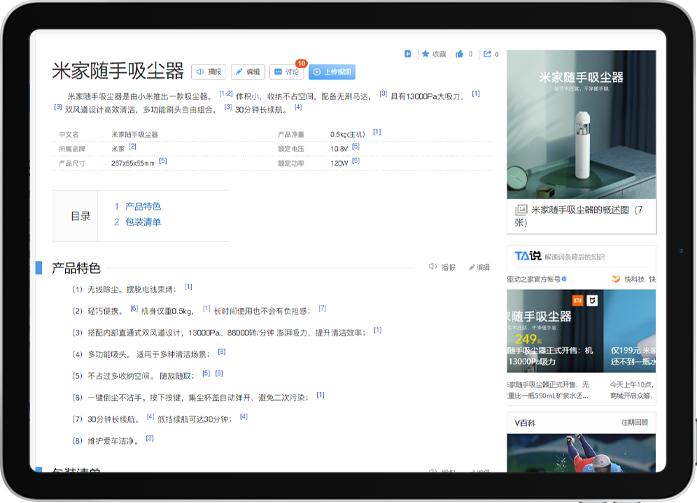Click the blue plus bookmark icon

coord(408,54)
